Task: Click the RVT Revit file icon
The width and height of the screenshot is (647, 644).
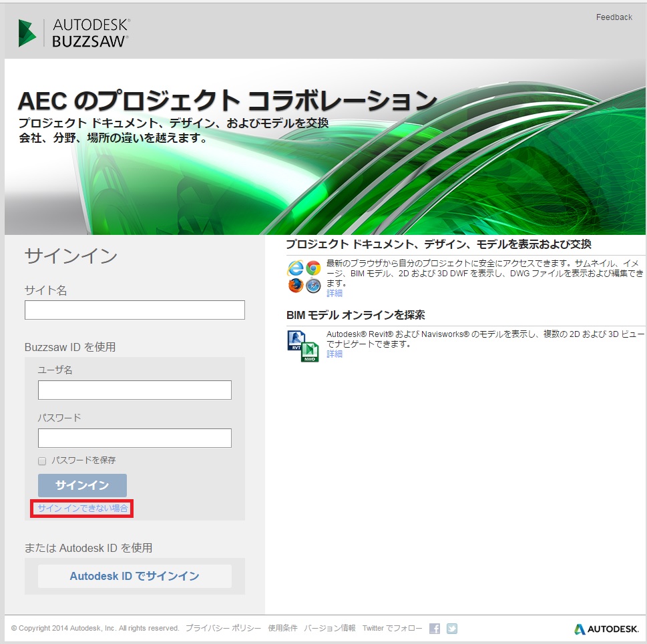Action: pos(296,340)
